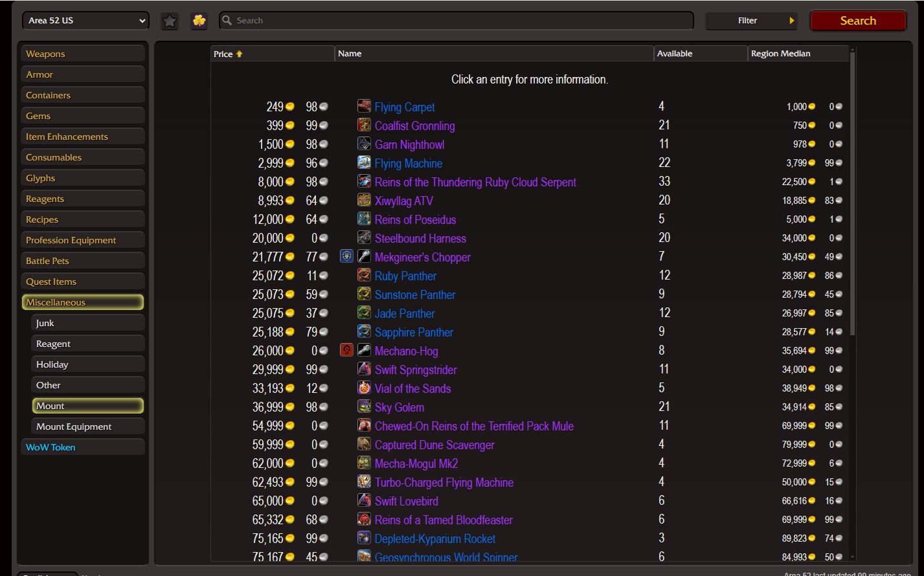Click the Vial of the Sands icon
The height and width of the screenshot is (576, 924).
(364, 388)
